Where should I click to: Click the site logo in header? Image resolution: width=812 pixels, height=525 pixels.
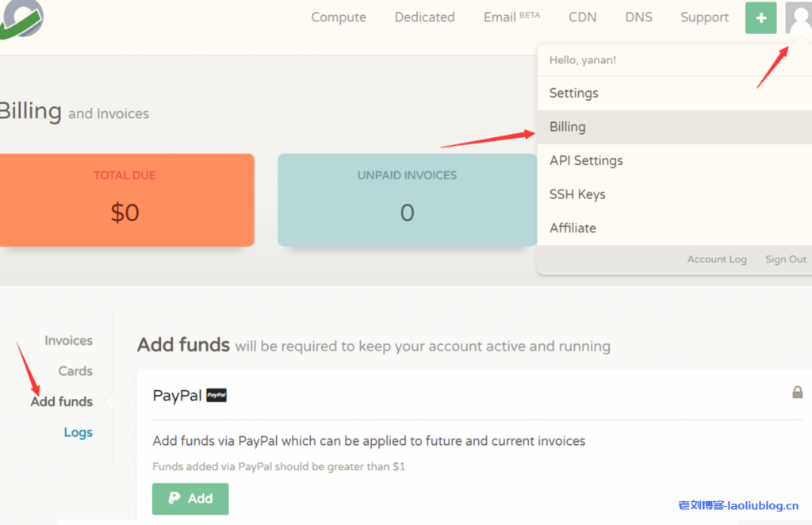pos(21,17)
